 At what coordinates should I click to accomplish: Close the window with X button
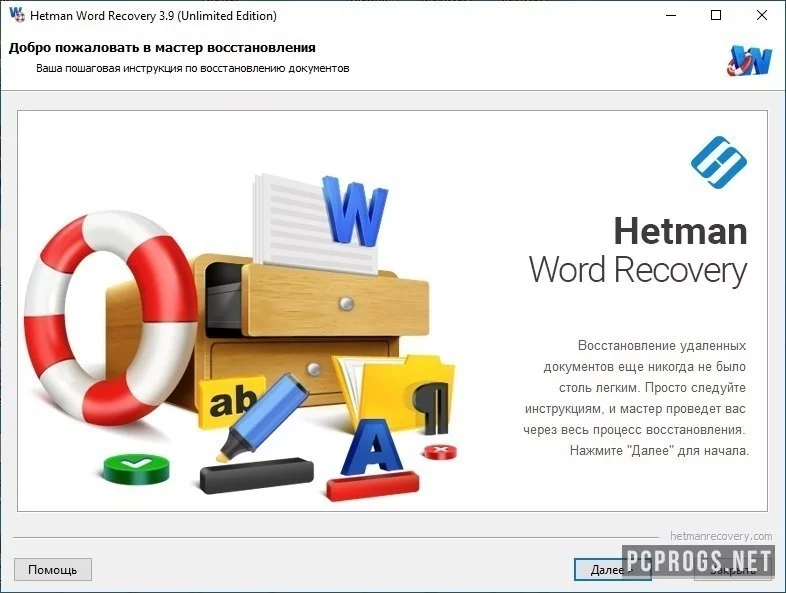tap(761, 16)
